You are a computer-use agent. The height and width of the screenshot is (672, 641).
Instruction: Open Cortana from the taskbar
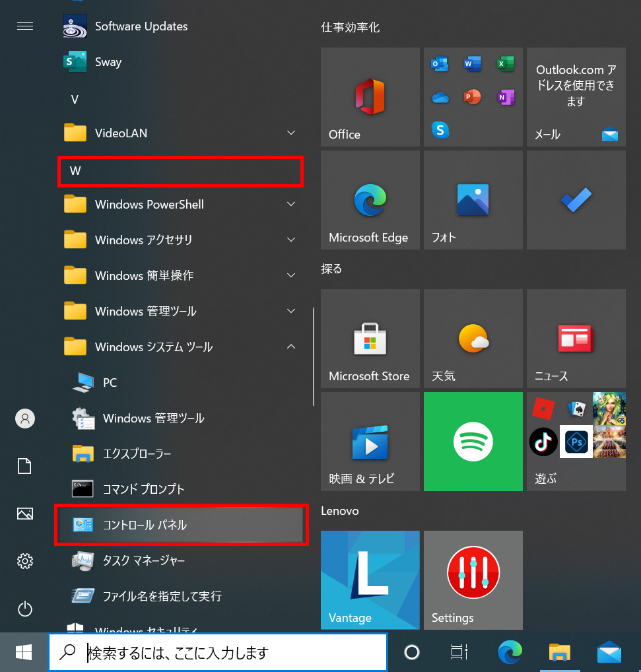point(412,652)
